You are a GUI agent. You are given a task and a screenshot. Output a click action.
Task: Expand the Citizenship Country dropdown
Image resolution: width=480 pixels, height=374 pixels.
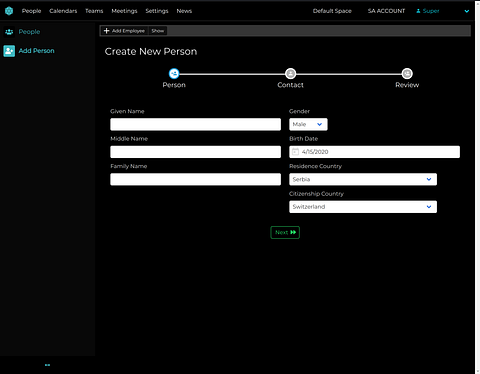click(363, 207)
